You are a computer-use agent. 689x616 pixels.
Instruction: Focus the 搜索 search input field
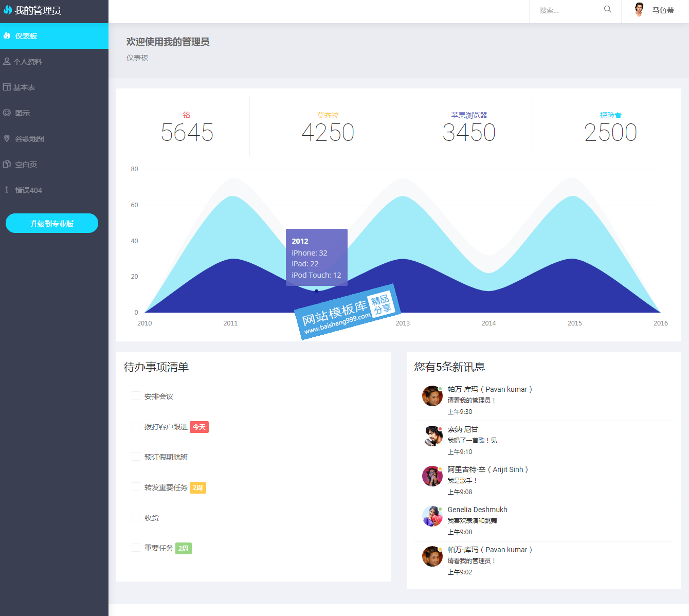pyautogui.click(x=568, y=10)
